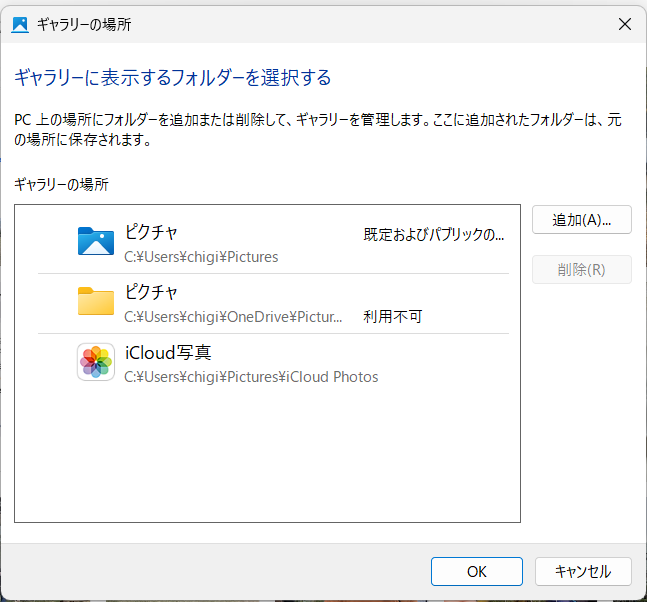This screenshot has width=647, height=602.
Task: Click the C:¥Users¥chigi¥Pictures path text
Action: (x=201, y=257)
